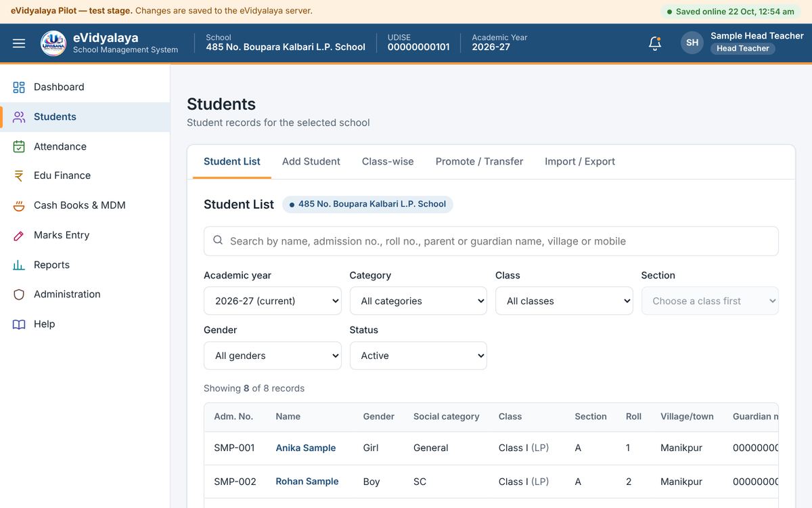Image resolution: width=812 pixels, height=508 pixels.
Task: Click the Help book icon
Action: tap(19, 324)
